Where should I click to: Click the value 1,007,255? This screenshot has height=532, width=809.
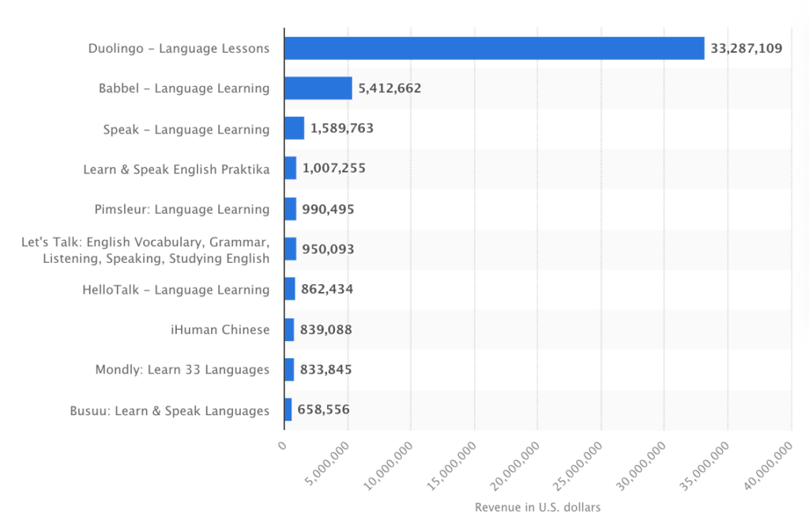click(334, 168)
